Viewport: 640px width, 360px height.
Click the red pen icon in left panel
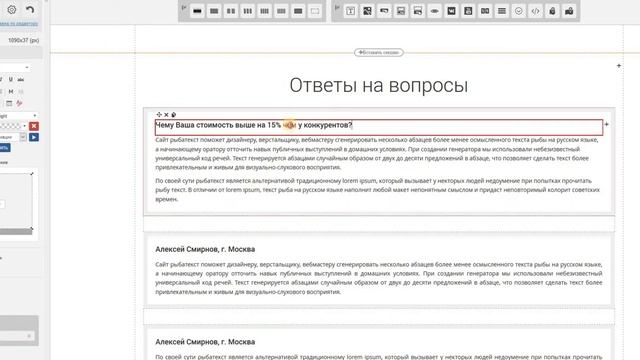pyautogui.click(x=19, y=103)
